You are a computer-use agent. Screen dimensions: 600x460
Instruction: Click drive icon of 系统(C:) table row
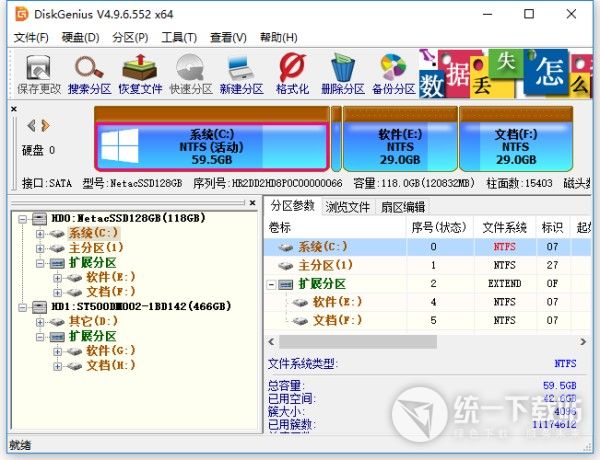285,247
